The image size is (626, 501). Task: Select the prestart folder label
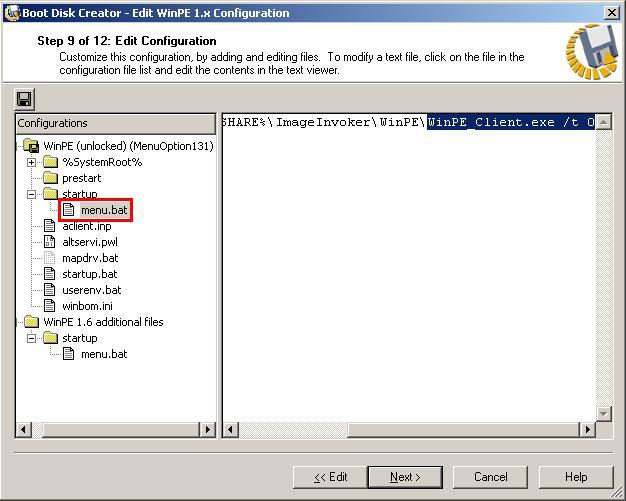(81, 178)
